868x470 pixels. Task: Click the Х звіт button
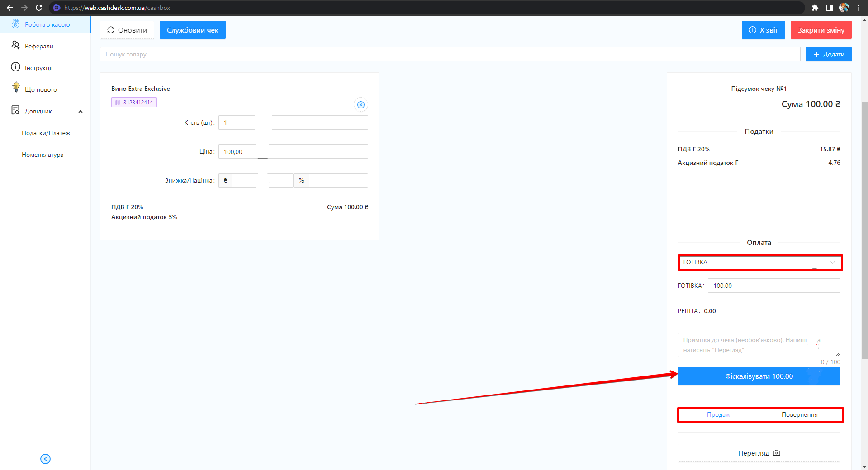click(763, 30)
